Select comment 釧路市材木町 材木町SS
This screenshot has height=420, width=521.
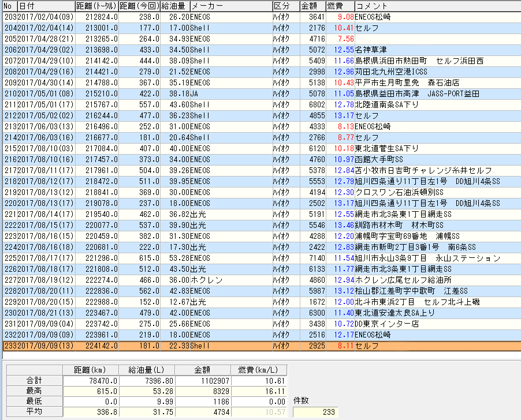(399, 225)
